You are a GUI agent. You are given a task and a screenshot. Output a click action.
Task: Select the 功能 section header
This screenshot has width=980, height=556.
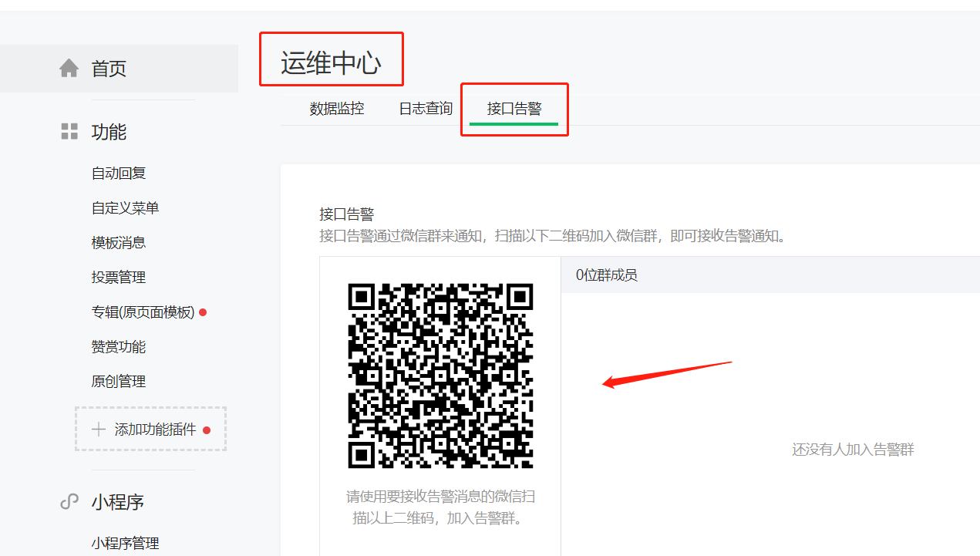(x=109, y=132)
